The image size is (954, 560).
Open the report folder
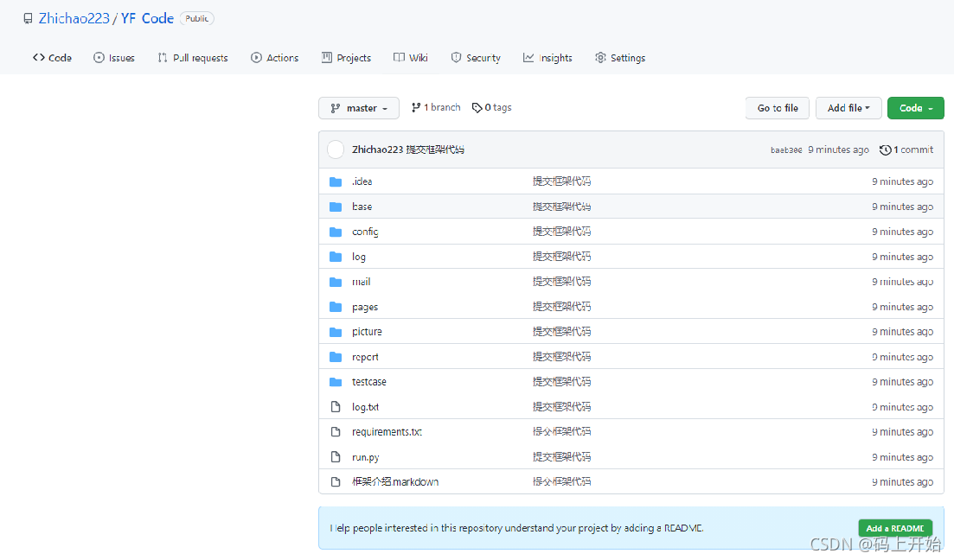point(365,357)
